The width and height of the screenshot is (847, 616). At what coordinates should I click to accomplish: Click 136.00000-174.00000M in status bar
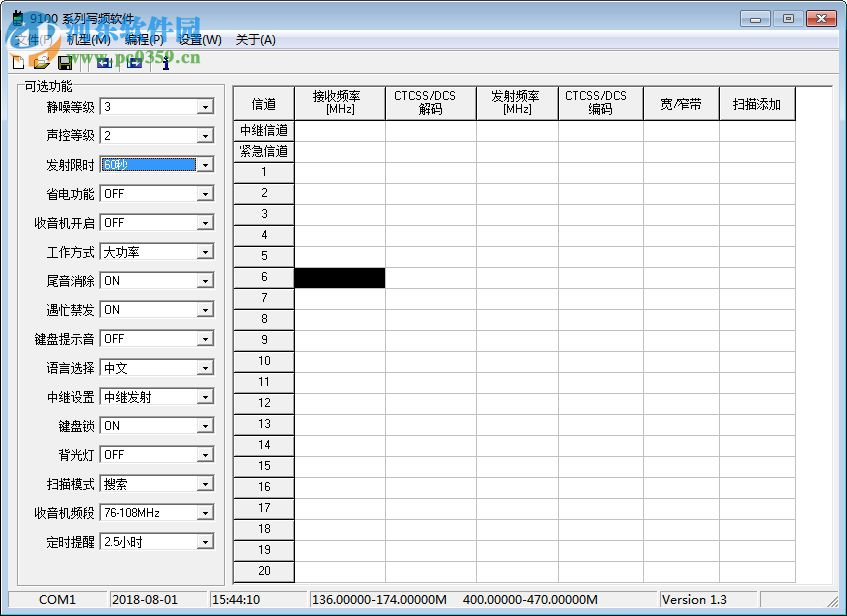coord(379,599)
